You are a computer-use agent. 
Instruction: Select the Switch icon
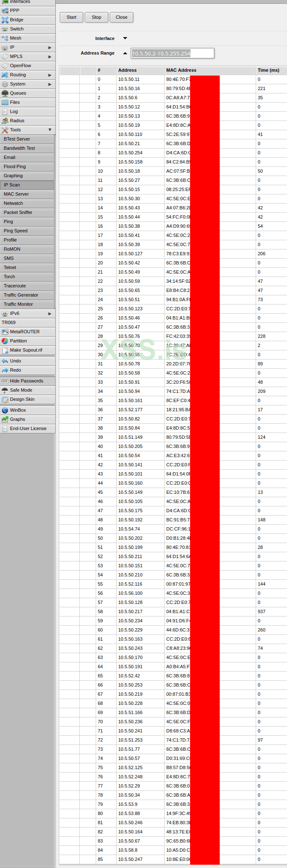point(5,29)
